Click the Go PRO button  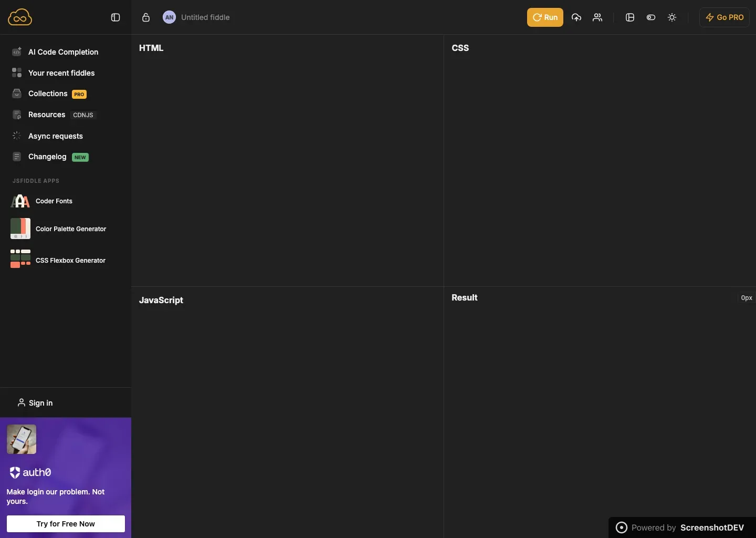pyautogui.click(x=724, y=17)
